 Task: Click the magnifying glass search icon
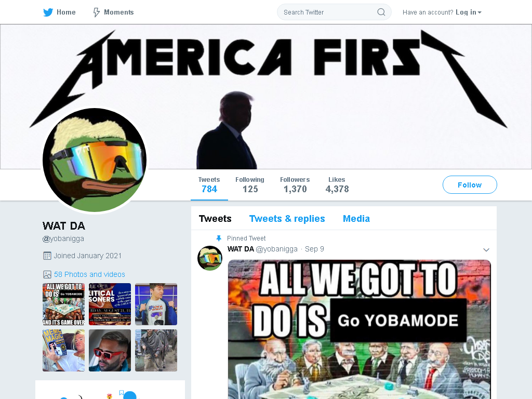(x=381, y=12)
